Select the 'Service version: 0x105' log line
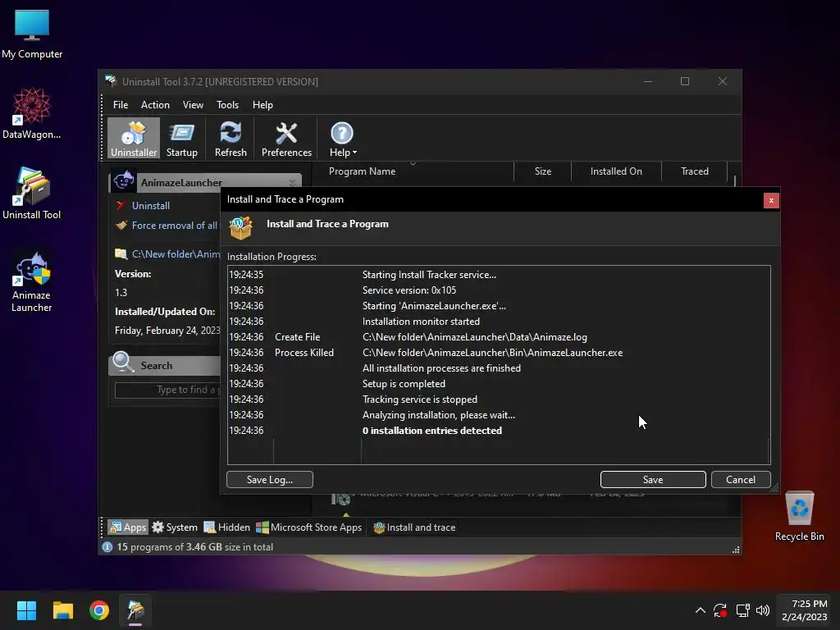 (x=499, y=290)
